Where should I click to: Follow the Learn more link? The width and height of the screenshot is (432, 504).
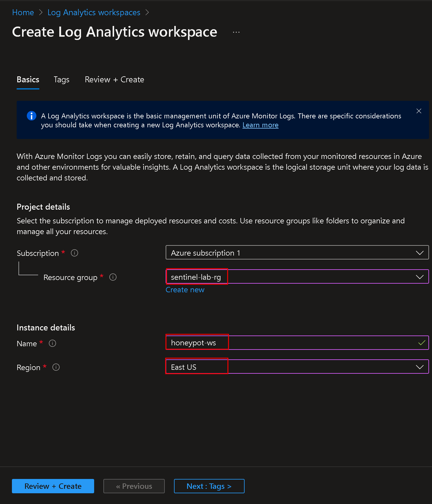(260, 125)
